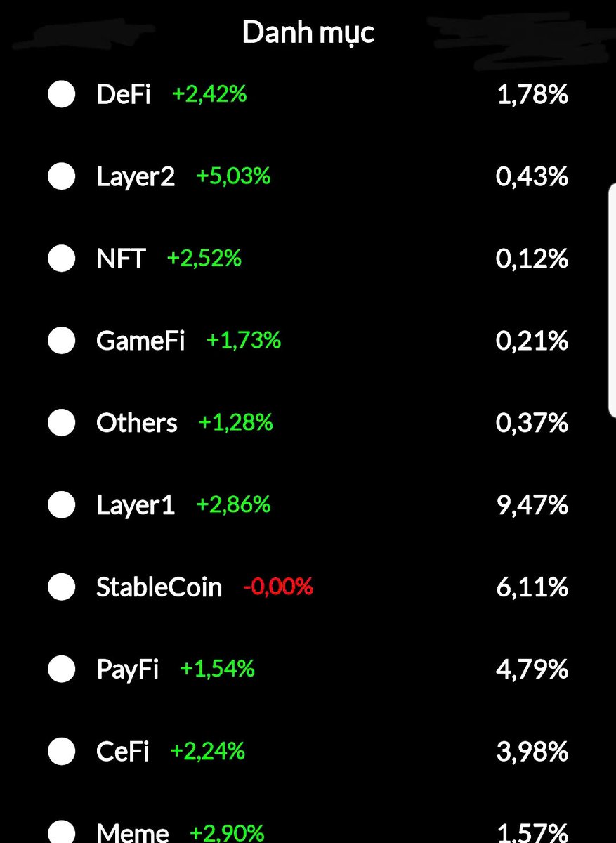Click the white circle icon beside Others
The height and width of the screenshot is (843, 616).
pyautogui.click(x=62, y=423)
